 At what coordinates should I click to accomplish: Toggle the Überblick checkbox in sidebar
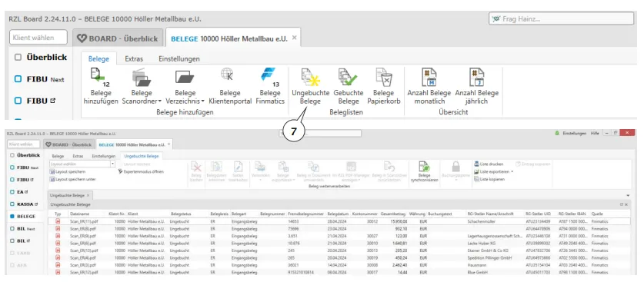point(18,58)
